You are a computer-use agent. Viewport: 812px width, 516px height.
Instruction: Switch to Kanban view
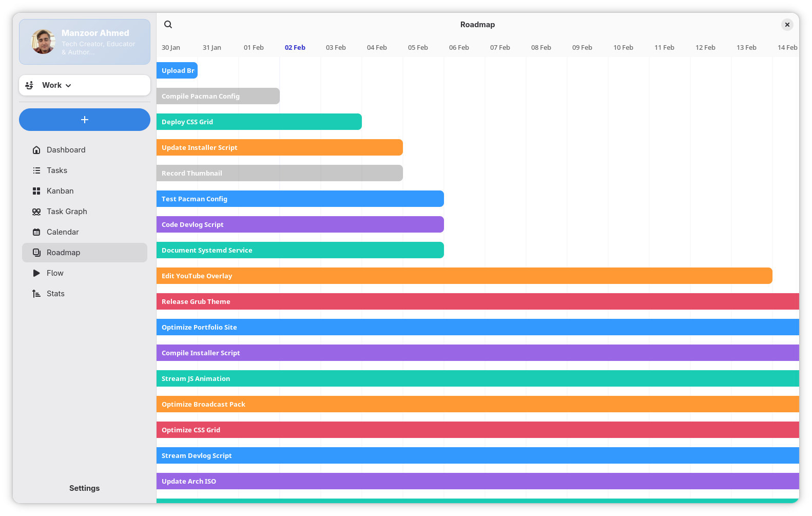(x=85, y=191)
